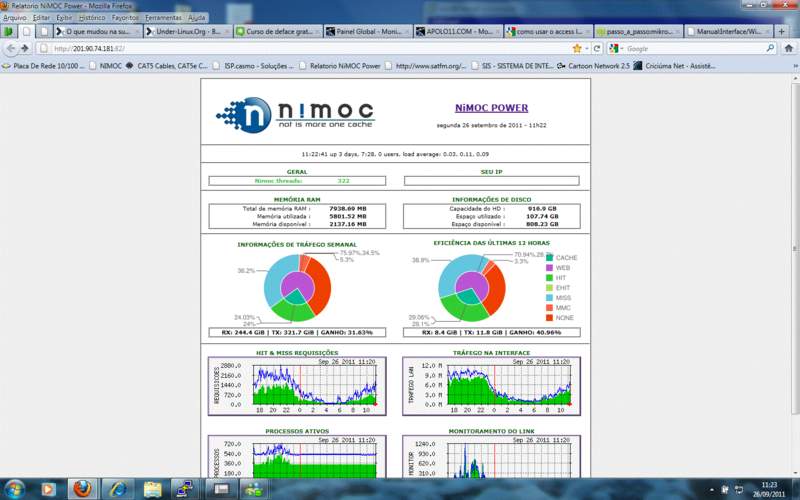Go forward using the browser forward arrow
The image size is (800, 500).
tap(24, 48)
